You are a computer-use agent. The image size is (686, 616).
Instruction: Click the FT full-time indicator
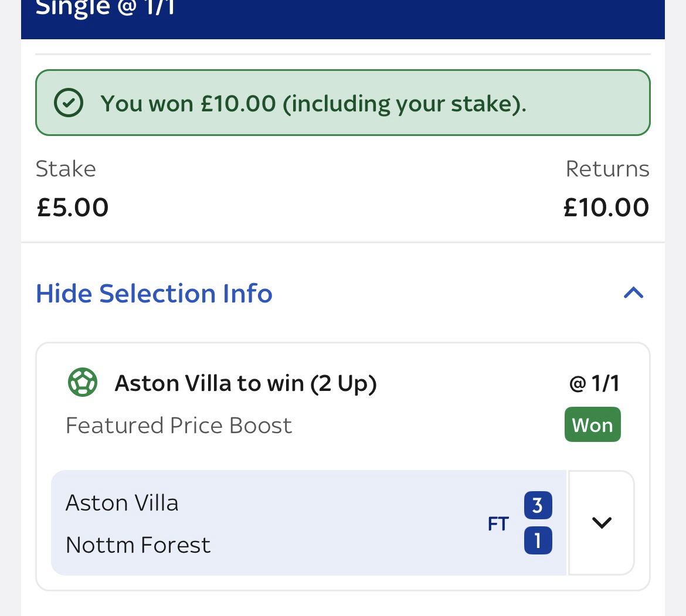coord(498,523)
